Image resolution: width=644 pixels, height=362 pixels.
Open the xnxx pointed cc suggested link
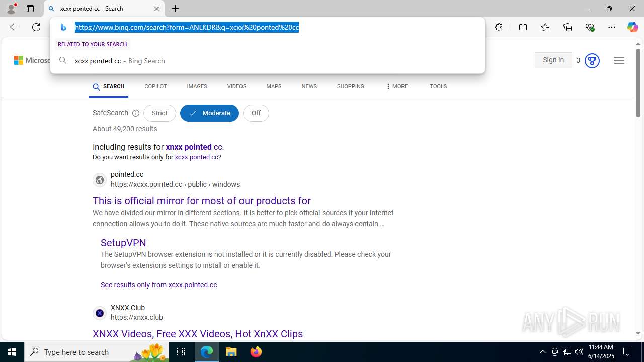pyautogui.click(x=194, y=147)
